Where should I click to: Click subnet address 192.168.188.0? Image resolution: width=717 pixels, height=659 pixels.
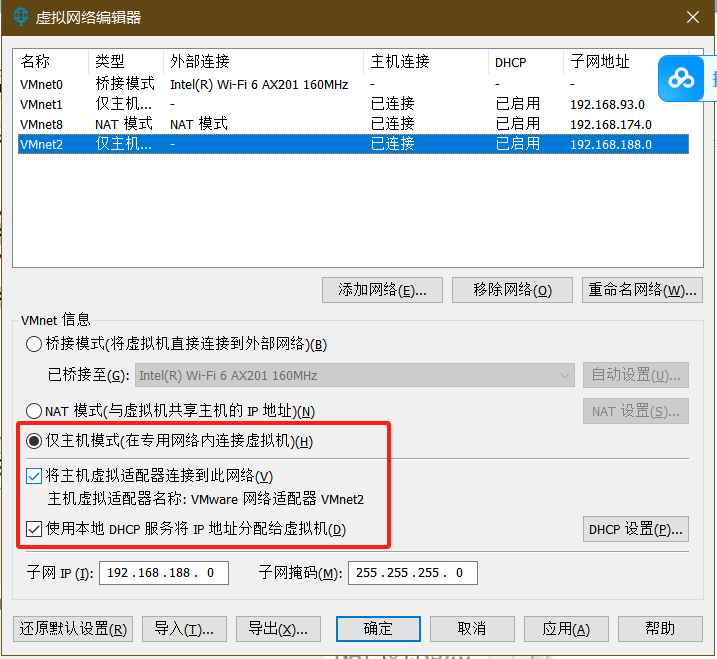(x=611, y=145)
